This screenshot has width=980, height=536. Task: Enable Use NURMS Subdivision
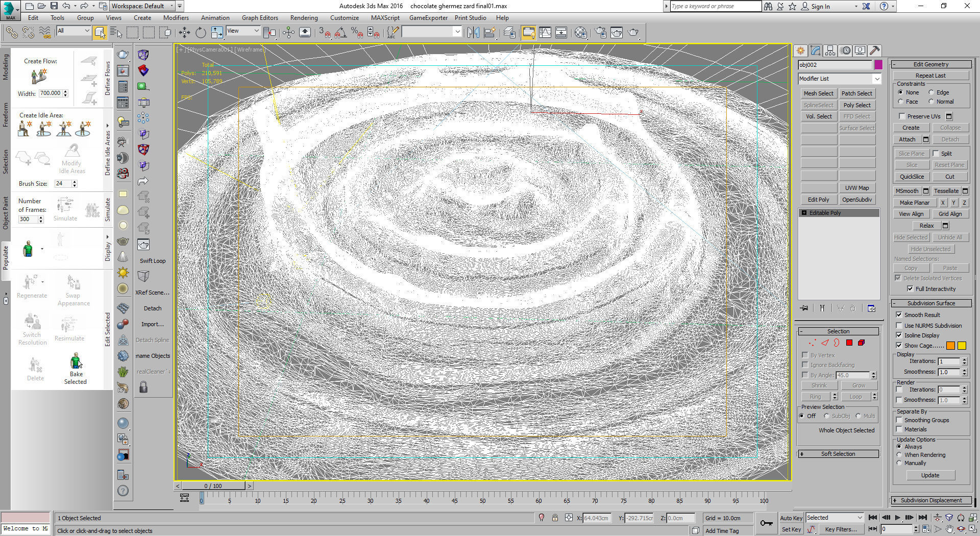pyautogui.click(x=899, y=326)
